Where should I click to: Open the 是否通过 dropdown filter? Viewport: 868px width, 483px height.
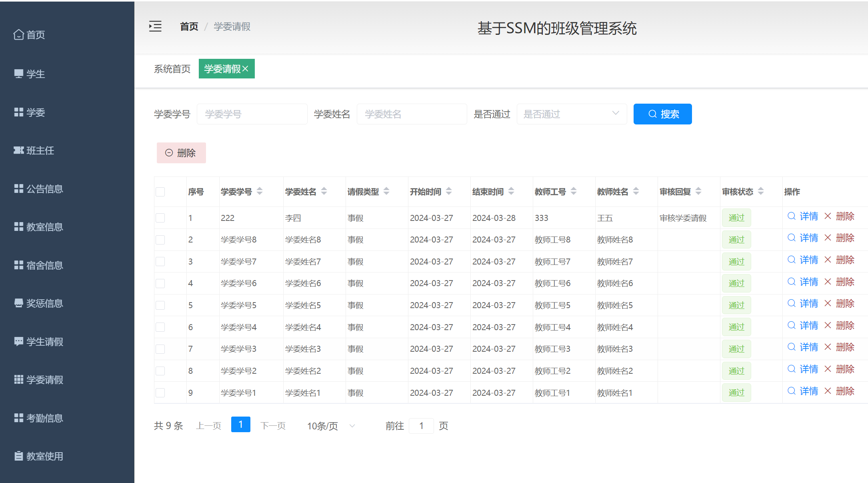coord(572,114)
